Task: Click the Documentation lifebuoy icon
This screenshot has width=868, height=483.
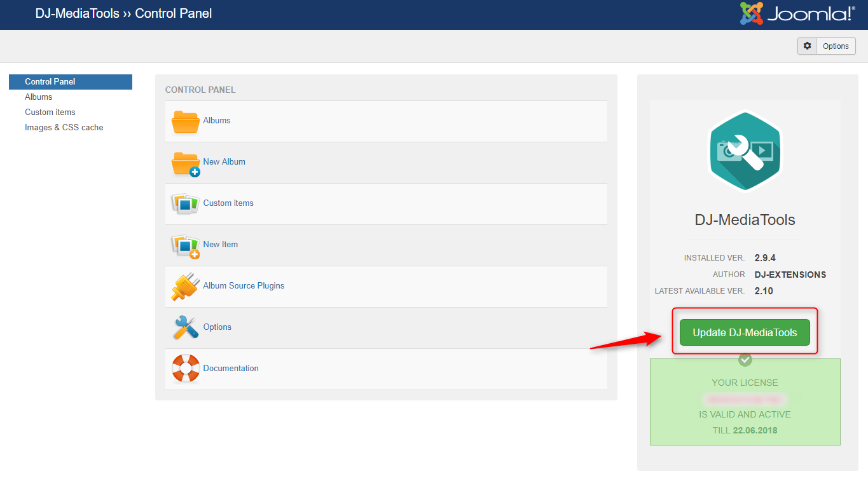Action: pos(186,369)
